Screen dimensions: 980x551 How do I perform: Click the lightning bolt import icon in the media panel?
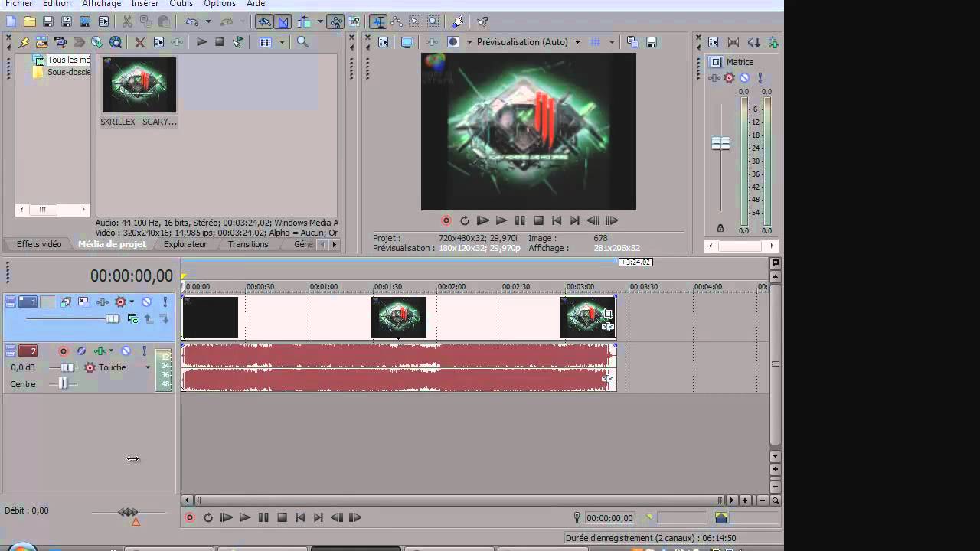tap(24, 42)
